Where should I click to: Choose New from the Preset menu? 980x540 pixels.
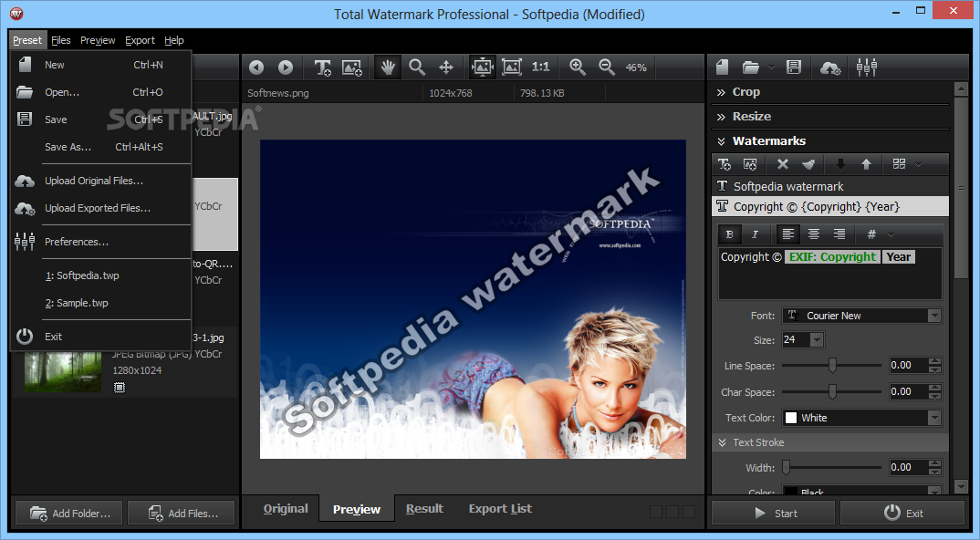[x=101, y=65]
